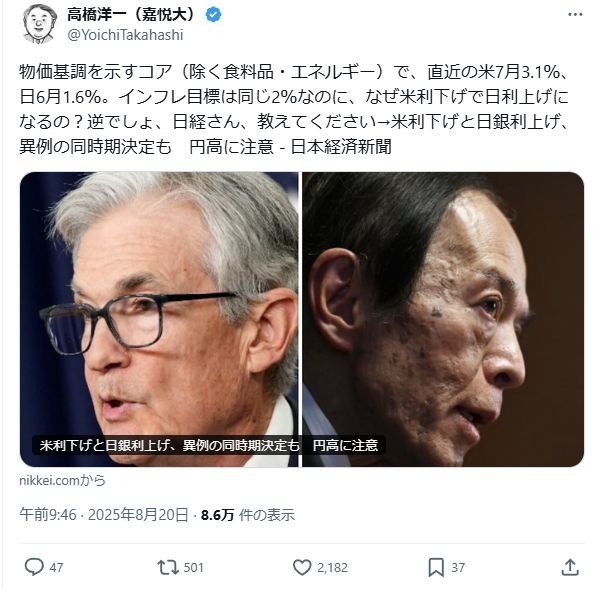The height and width of the screenshot is (589, 601).
Task: Click the reply speech bubble icon
Action: (34, 567)
